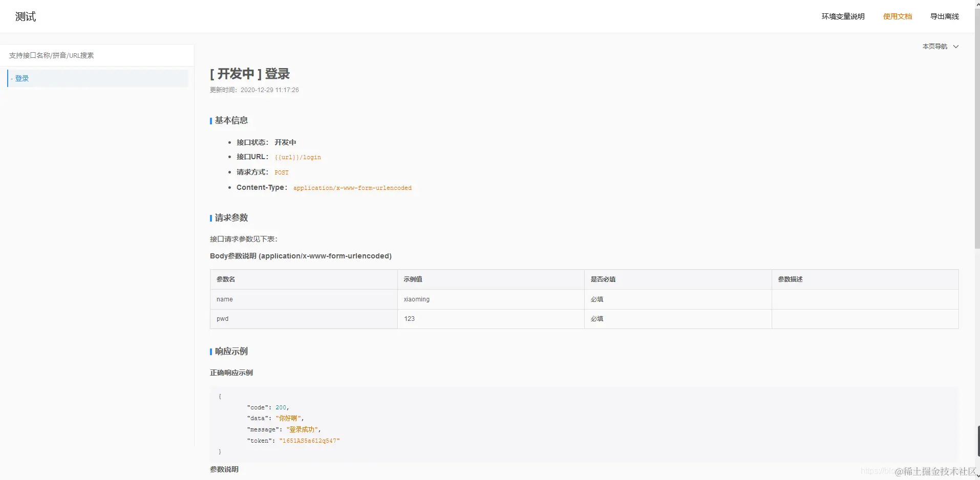Click the 正确响应示例 label
The height and width of the screenshot is (480, 980).
click(x=231, y=373)
